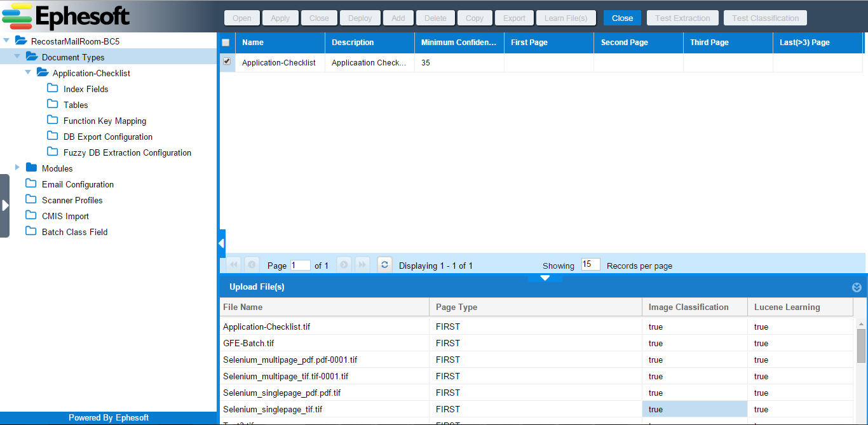Click the Test Extraction button

pos(682,18)
